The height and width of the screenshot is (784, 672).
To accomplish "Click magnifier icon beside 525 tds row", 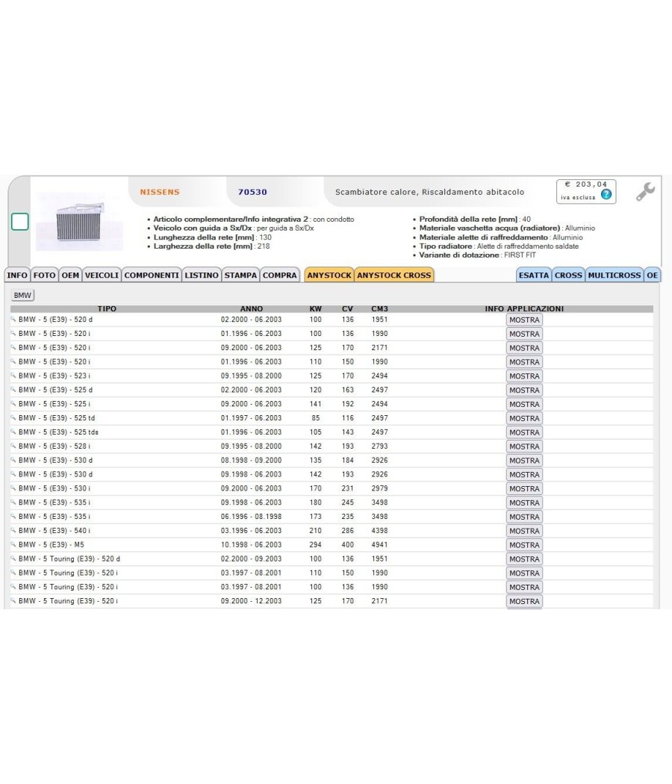I will (x=13, y=432).
